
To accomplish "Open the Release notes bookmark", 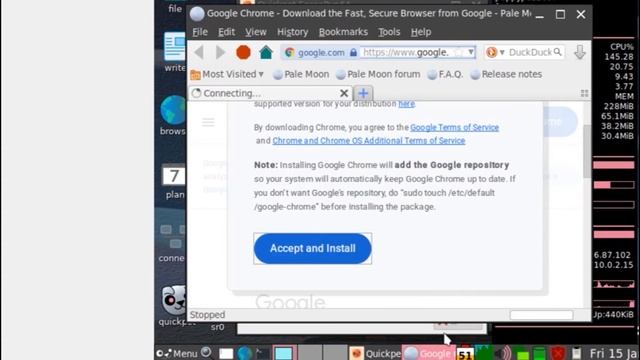I will pyautogui.click(x=507, y=74).
